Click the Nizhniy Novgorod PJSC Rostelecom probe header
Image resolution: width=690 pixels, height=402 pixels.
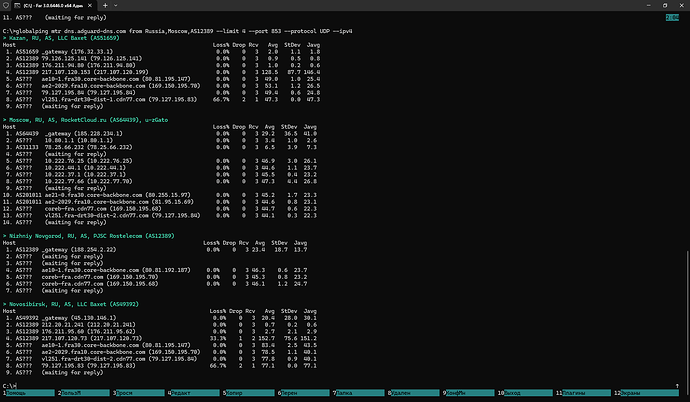[88, 236]
